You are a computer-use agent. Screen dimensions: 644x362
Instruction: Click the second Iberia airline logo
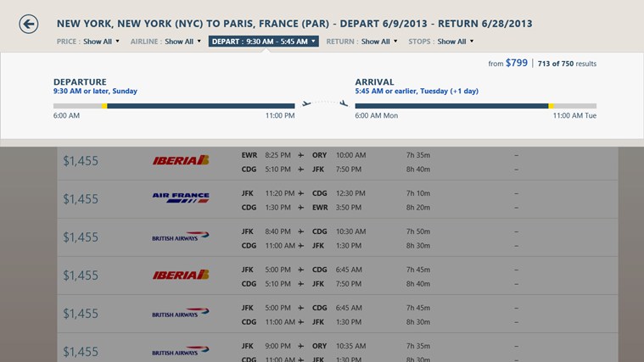[x=181, y=275]
